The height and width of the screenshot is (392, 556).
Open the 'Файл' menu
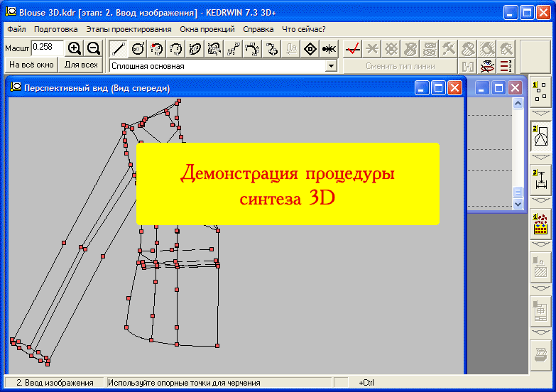click(x=16, y=29)
